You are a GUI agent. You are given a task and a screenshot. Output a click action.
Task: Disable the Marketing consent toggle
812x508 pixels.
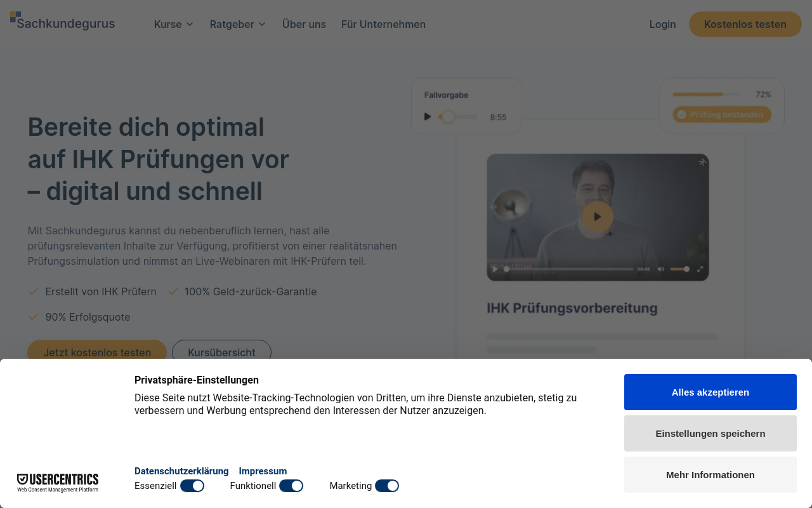pyautogui.click(x=387, y=485)
